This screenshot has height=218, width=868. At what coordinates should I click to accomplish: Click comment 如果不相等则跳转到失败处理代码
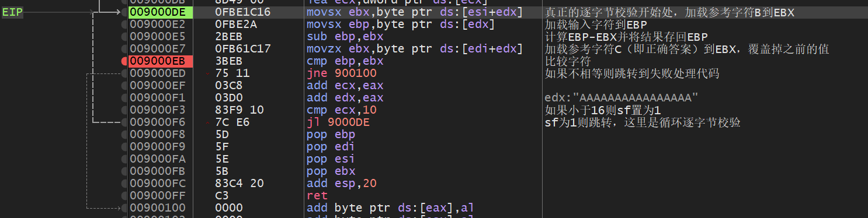(631, 73)
